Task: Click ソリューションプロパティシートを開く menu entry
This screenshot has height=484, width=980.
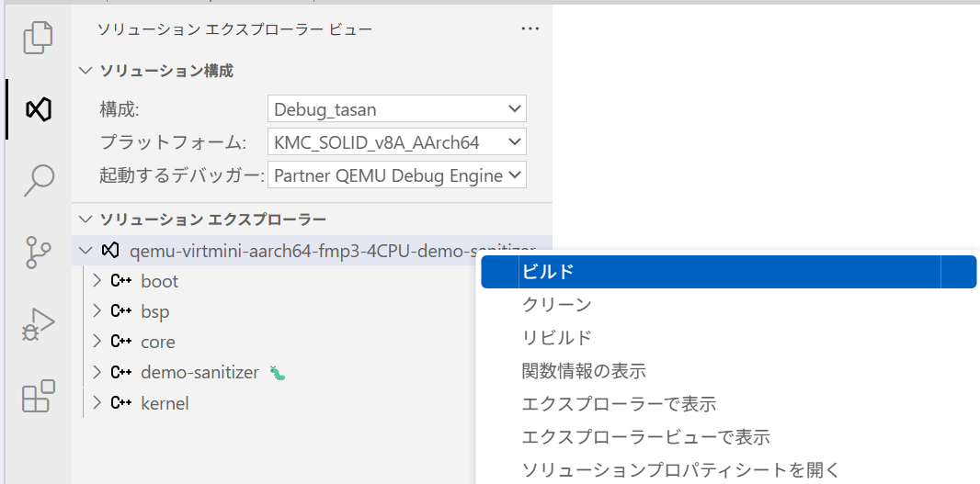Action: point(680,470)
